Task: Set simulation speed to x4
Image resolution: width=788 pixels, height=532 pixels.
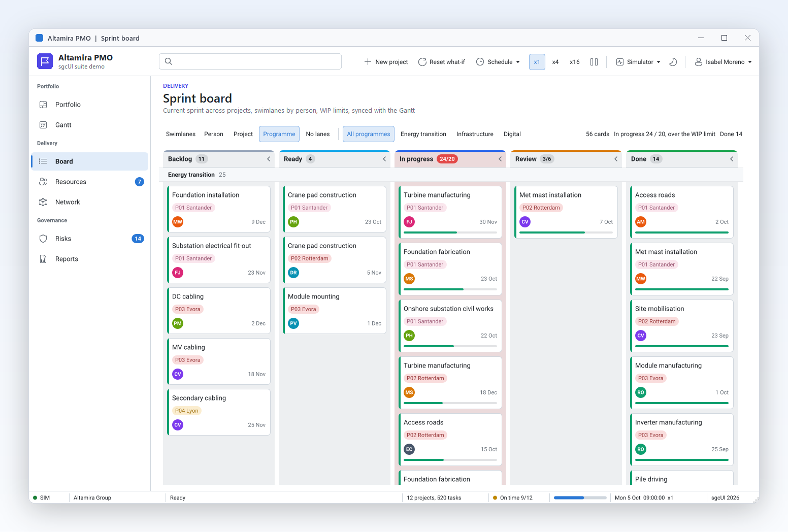Action: tap(555, 62)
